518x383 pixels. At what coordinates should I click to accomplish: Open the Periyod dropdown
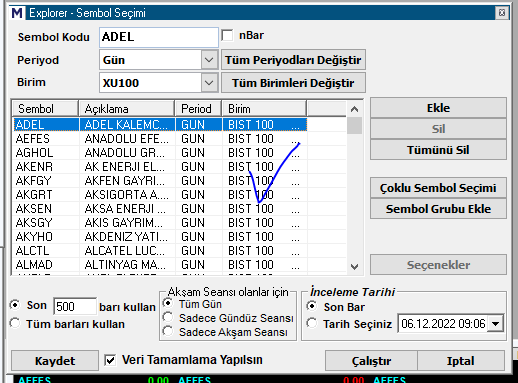[209, 60]
